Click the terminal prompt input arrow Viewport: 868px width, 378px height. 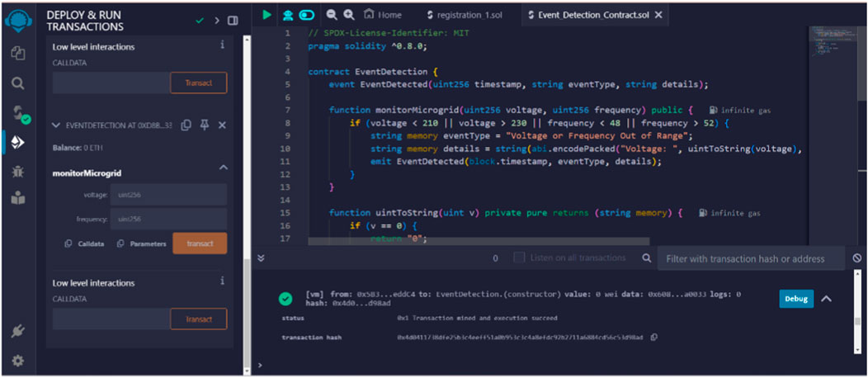pos(260,366)
